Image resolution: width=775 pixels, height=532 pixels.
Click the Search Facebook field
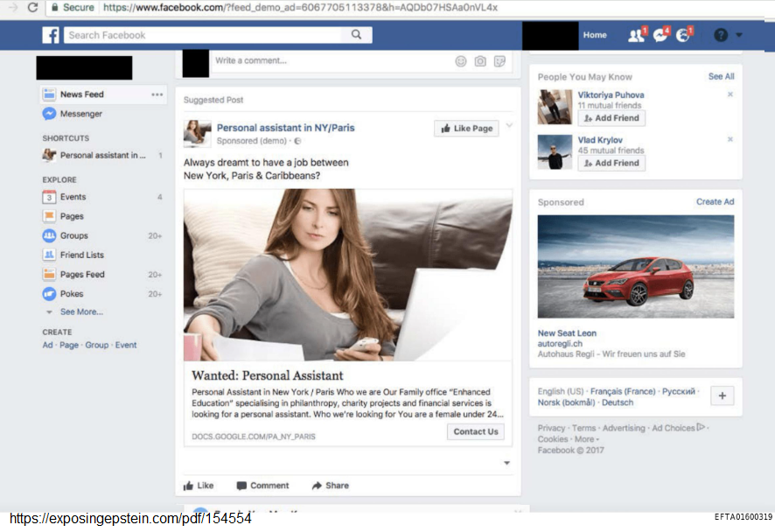[203, 35]
